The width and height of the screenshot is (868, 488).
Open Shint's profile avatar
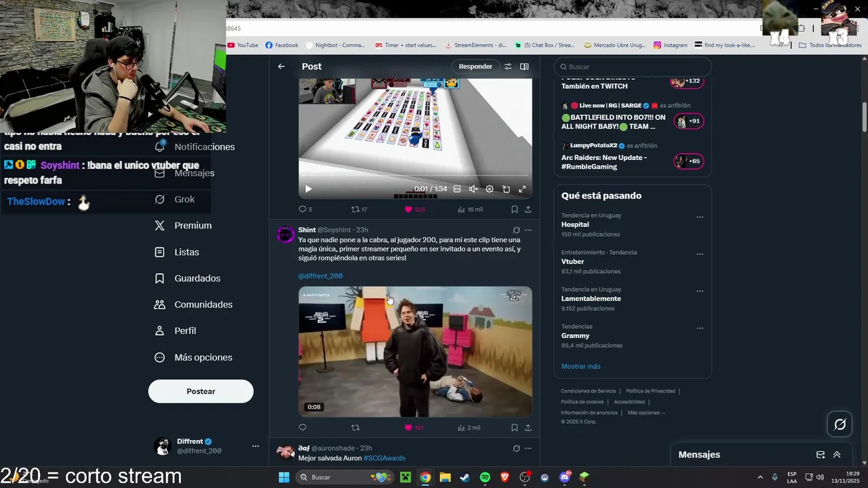[x=285, y=235]
